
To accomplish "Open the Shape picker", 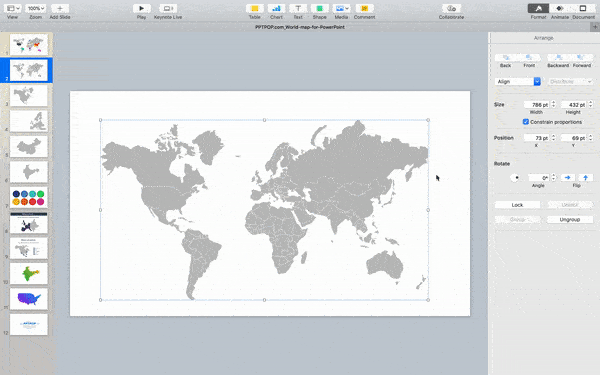I will tap(319, 8).
